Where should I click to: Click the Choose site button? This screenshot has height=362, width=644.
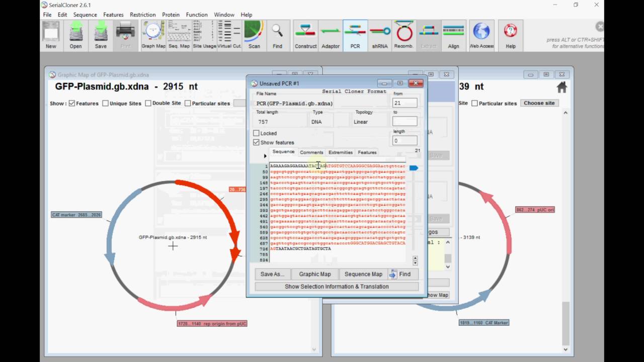click(x=539, y=103)
